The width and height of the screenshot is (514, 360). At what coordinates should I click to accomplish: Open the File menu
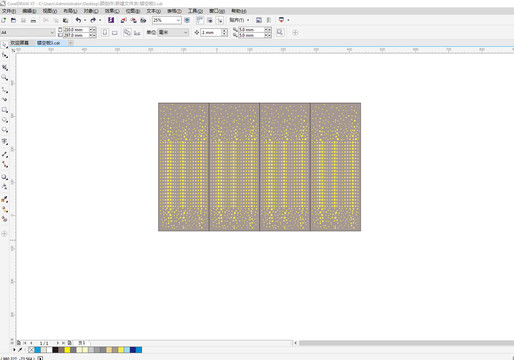click(x=9, y=11)
